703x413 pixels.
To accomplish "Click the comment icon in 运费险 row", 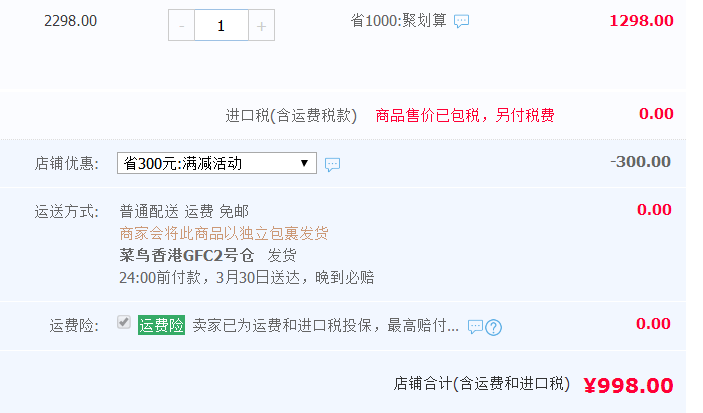I will coord(475,326).
